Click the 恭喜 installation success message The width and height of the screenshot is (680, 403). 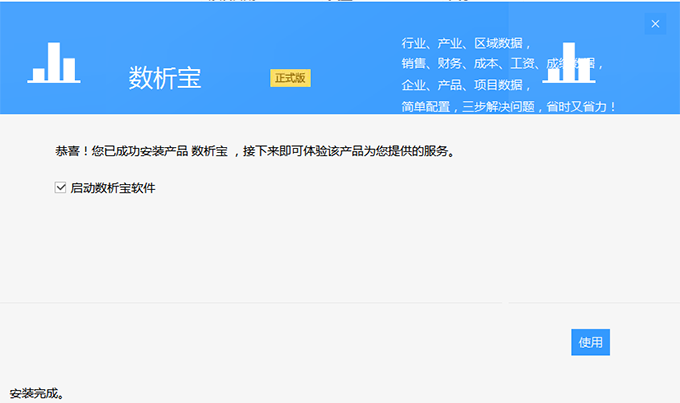coord(255,151)
